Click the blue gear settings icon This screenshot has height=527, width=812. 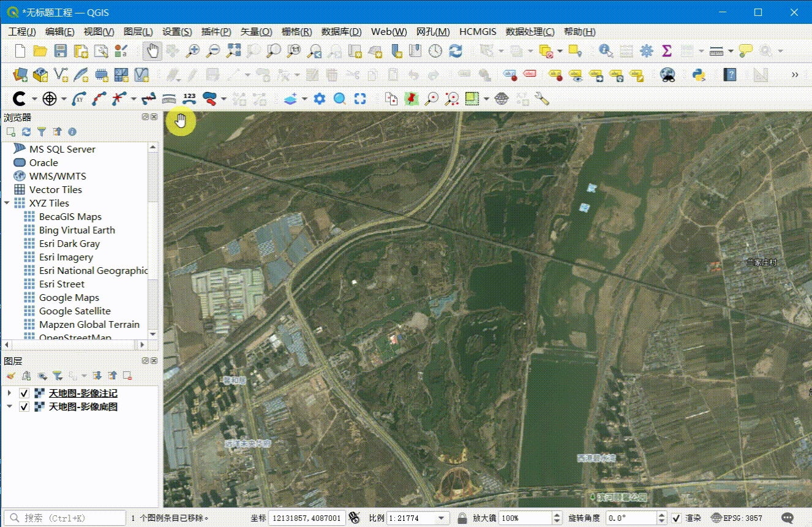pyautogui.click(x=320, y=98)
